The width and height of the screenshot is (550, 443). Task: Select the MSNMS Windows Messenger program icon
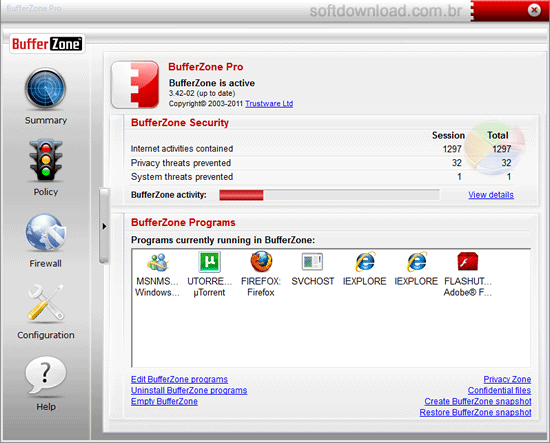tap(158, 262)
